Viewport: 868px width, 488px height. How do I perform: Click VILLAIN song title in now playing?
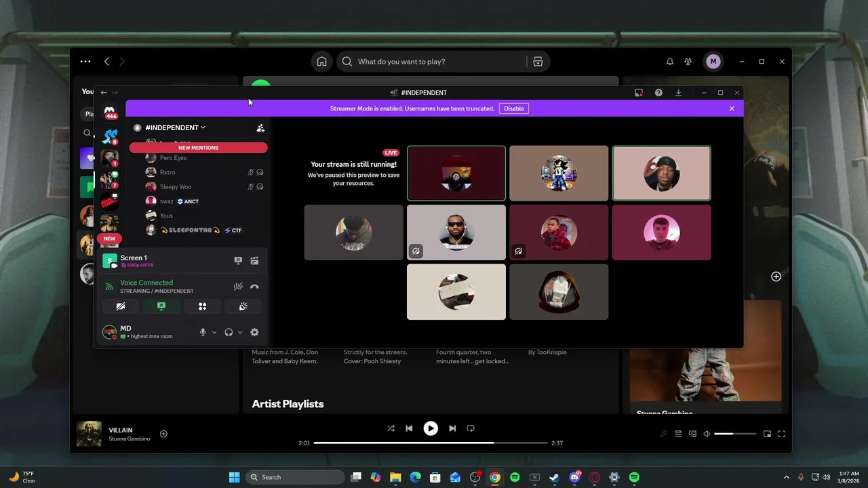[121, 430]
